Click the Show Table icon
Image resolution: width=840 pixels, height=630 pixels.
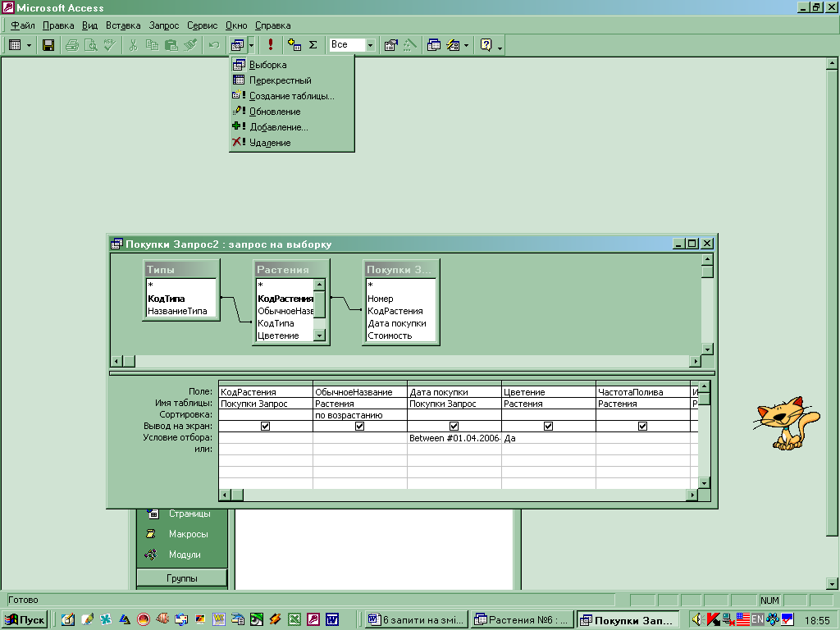[294, 45]
